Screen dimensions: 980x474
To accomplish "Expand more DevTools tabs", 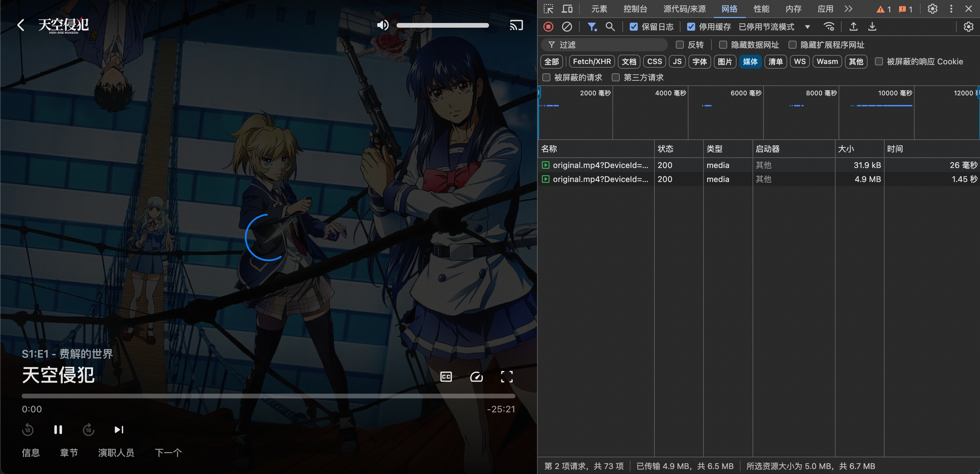I will click(x=848, y=9).
